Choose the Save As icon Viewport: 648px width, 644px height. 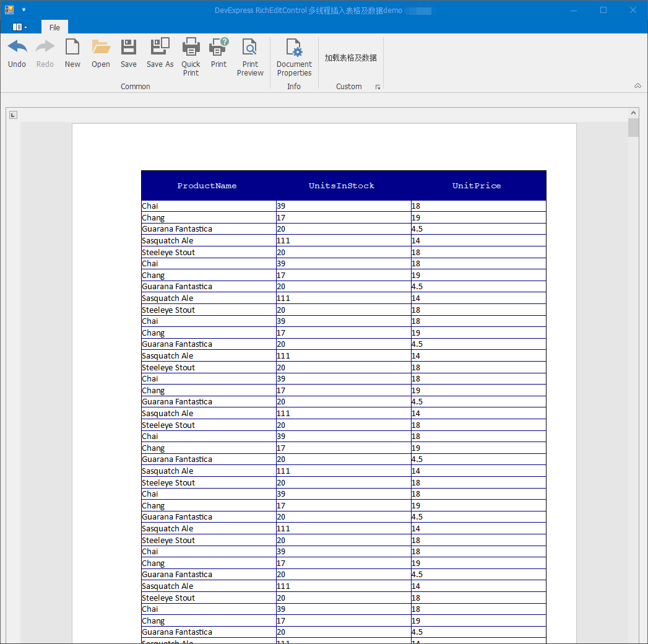[x=160, y=46]
